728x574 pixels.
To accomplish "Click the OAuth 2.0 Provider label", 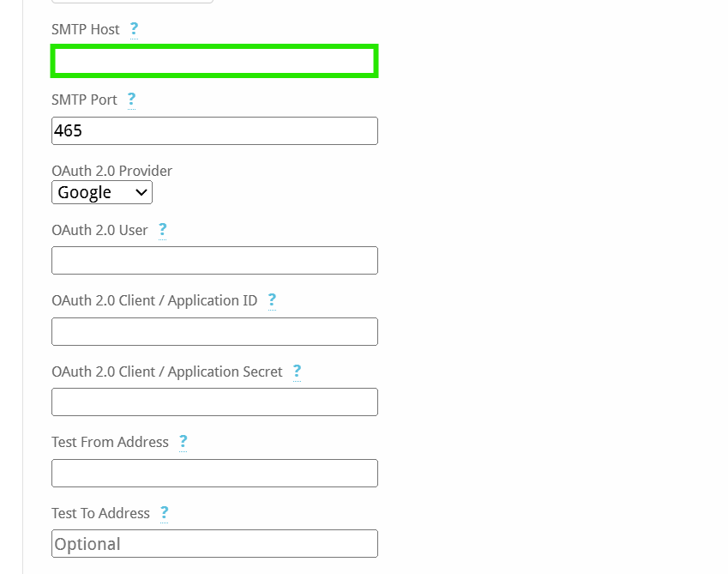I will (111, 171).
